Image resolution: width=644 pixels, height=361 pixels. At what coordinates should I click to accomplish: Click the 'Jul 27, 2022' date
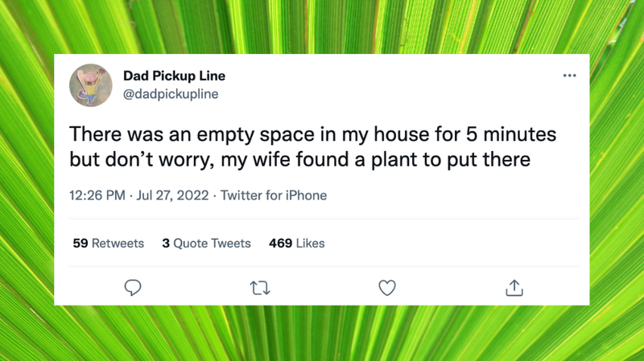175,195
